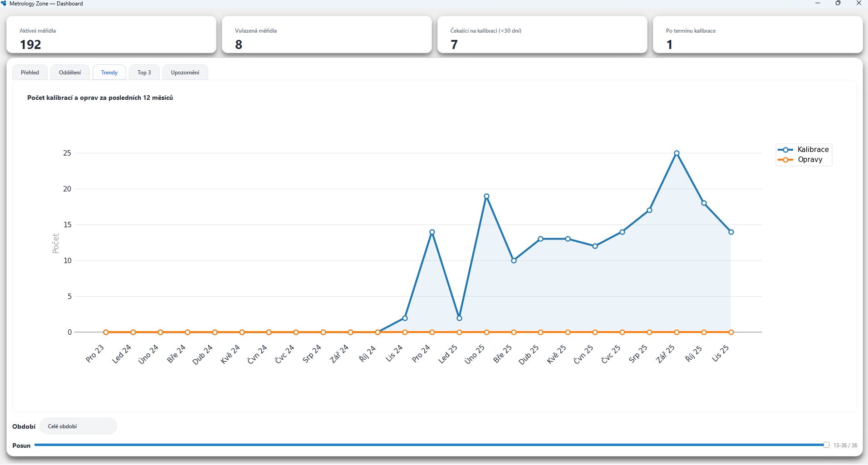Toggle the Kalibrace series in the legend
This screenshot has width=868, height=465.
tap(804, 150)
